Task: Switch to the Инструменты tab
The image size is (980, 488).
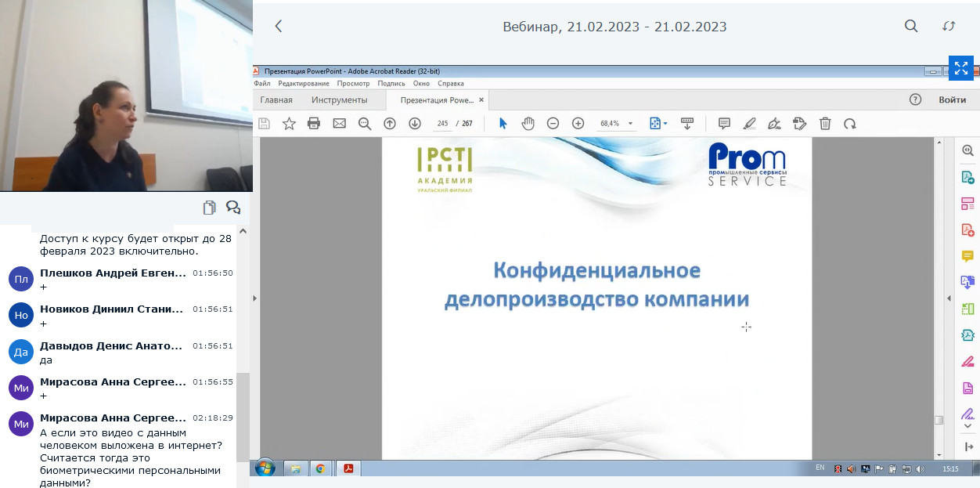Action: pyautogui.click(x=339, y=100)
